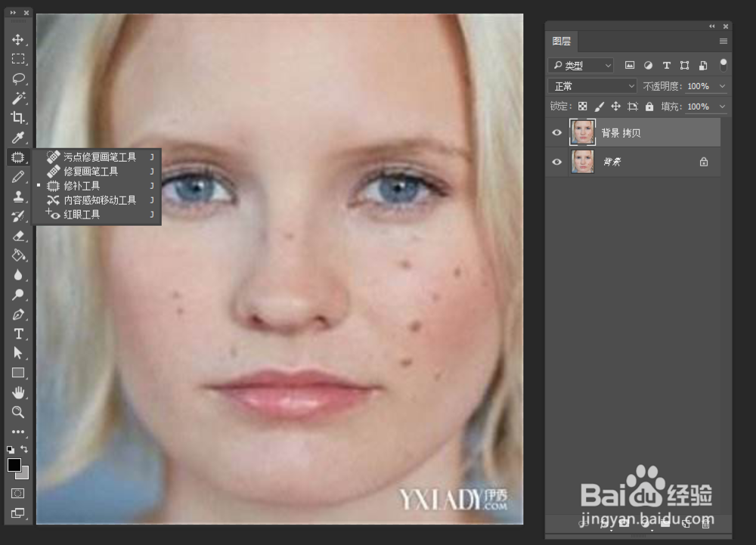Collapse the Layers panel with double arrows
Image resolution: width=756 pixels, height=545 pixels.
(x=711, y=26)
